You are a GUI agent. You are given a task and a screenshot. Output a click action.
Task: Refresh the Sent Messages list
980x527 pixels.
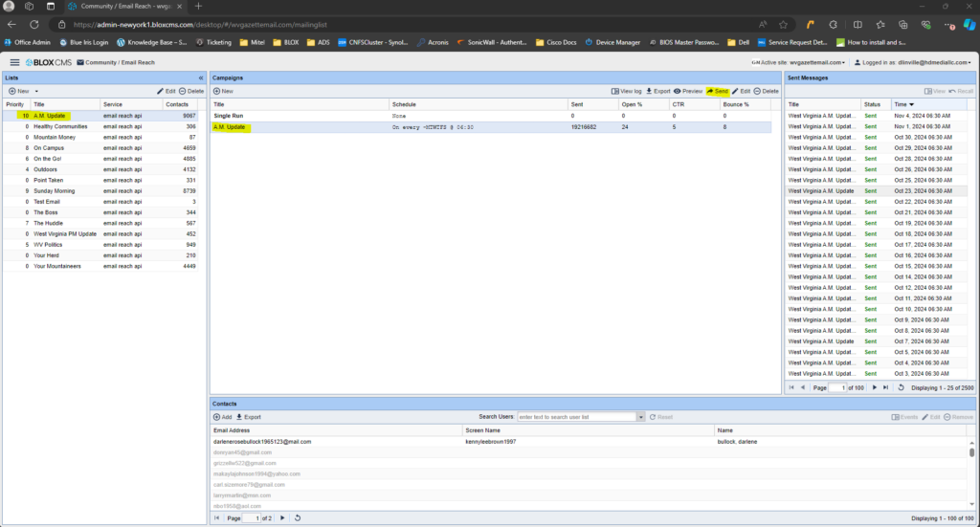pos(901,387)
